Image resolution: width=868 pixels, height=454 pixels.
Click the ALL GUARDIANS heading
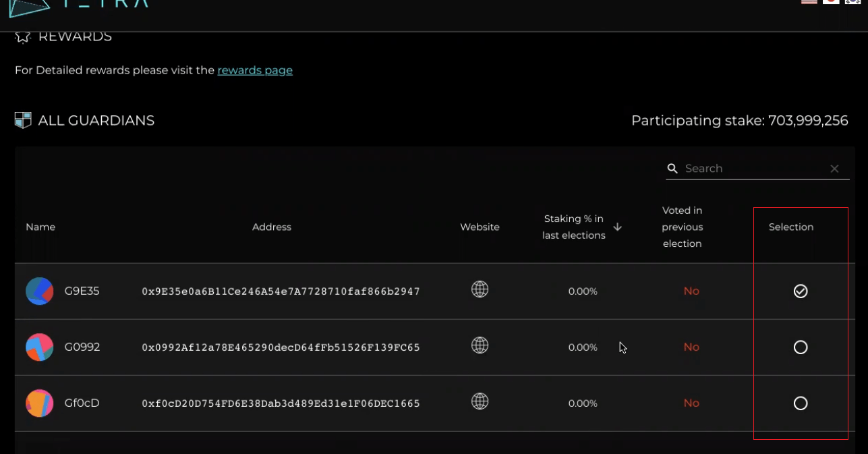coord(96,121)
